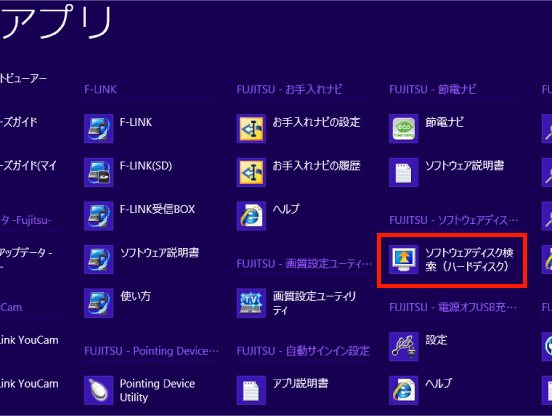Open the F-LINK受信BOX icon
The width and height of the screenshot is (552, 416).
(x=99, y=216)
